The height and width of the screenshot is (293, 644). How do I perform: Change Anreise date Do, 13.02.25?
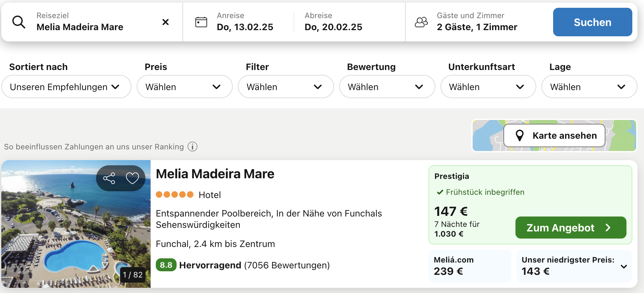(x=245, y=22)
